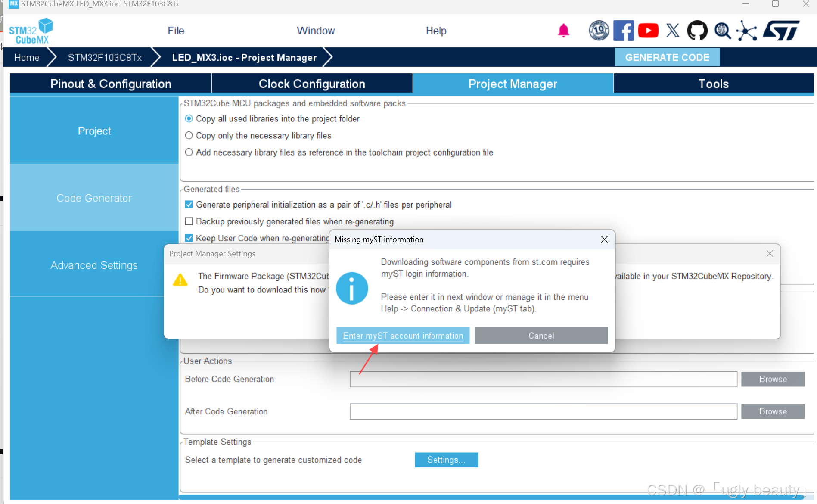Open the YouTube channel icon

tap(648, 31)
